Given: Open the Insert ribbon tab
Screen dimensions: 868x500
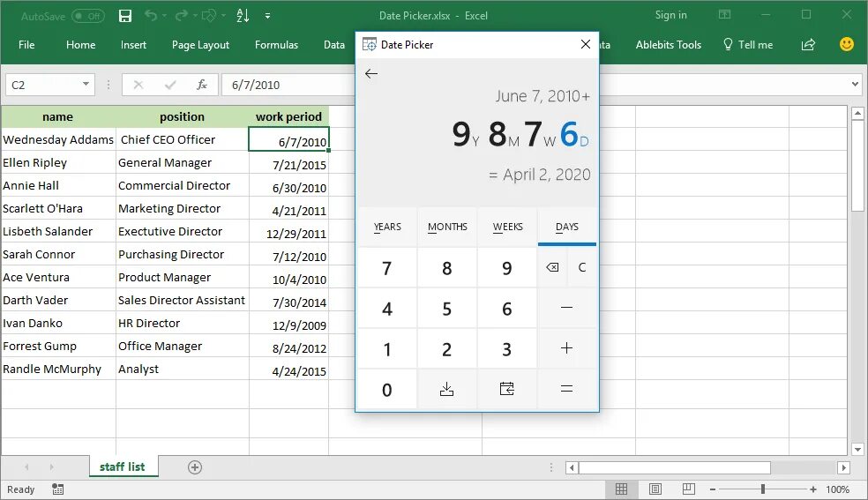Looking at the screenshot, I should tap(133, 45).
